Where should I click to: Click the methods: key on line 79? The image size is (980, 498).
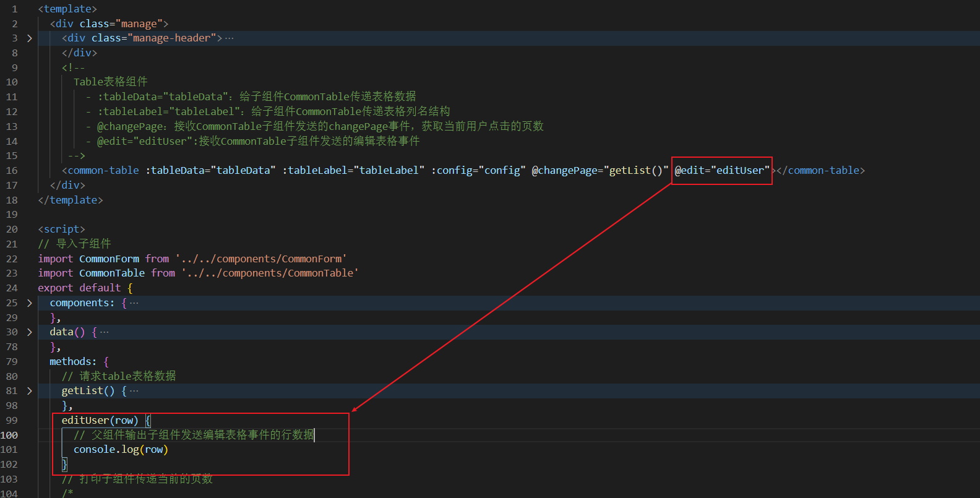73,362
